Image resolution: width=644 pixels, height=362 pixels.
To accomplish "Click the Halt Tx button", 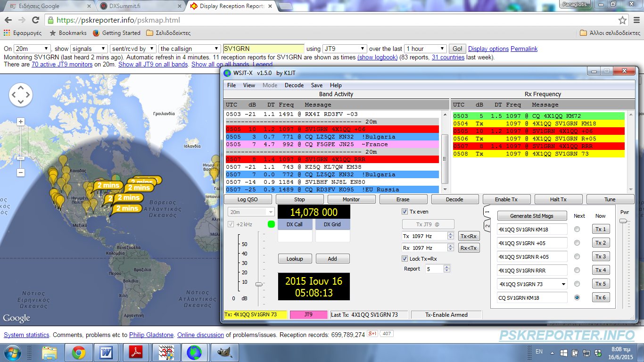I will pos(558,199).
